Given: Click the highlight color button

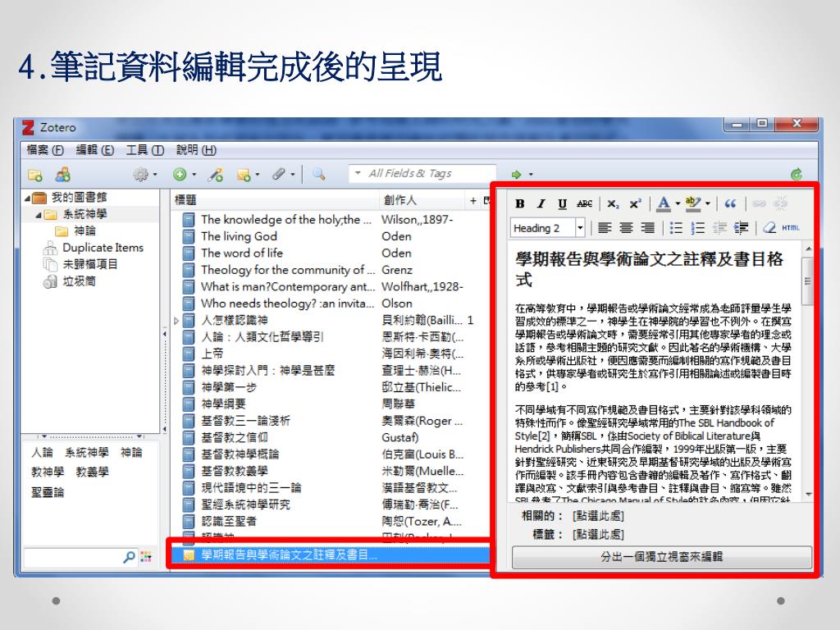Looking at the screenshot, I should [x=692, y=203].
